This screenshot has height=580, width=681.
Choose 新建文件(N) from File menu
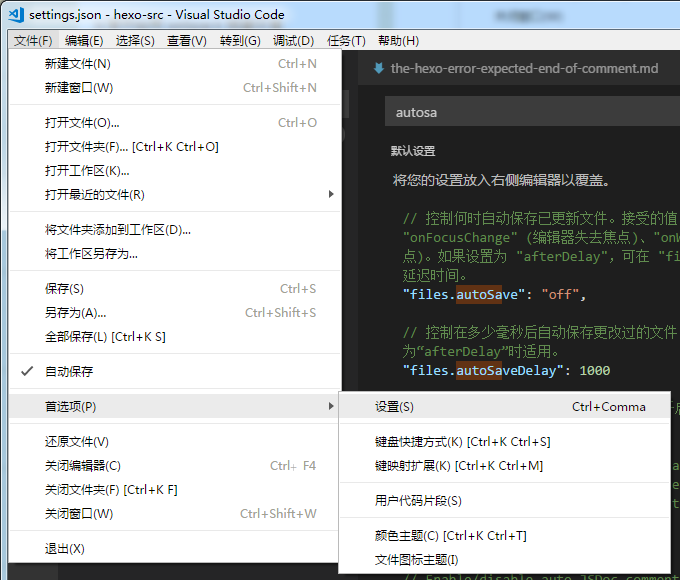tap(175, 64)
